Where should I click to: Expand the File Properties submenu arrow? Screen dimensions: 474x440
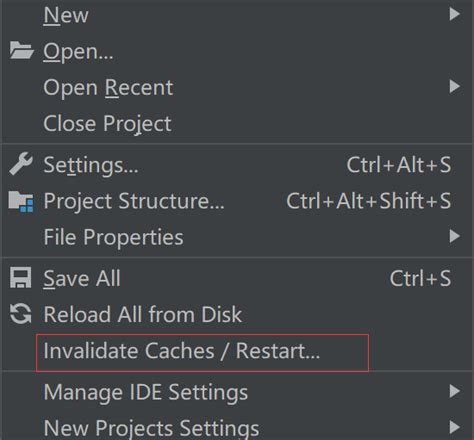coord(455,236)
